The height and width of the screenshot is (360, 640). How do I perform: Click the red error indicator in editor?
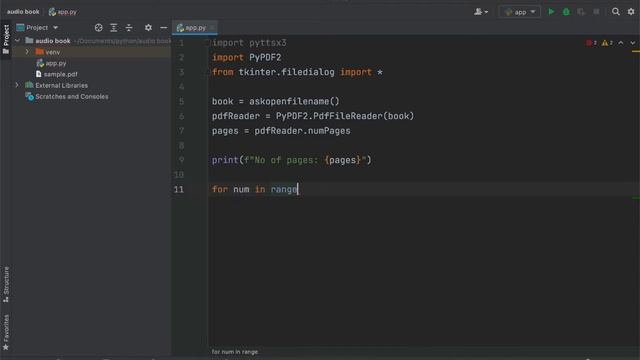[591, 43]
